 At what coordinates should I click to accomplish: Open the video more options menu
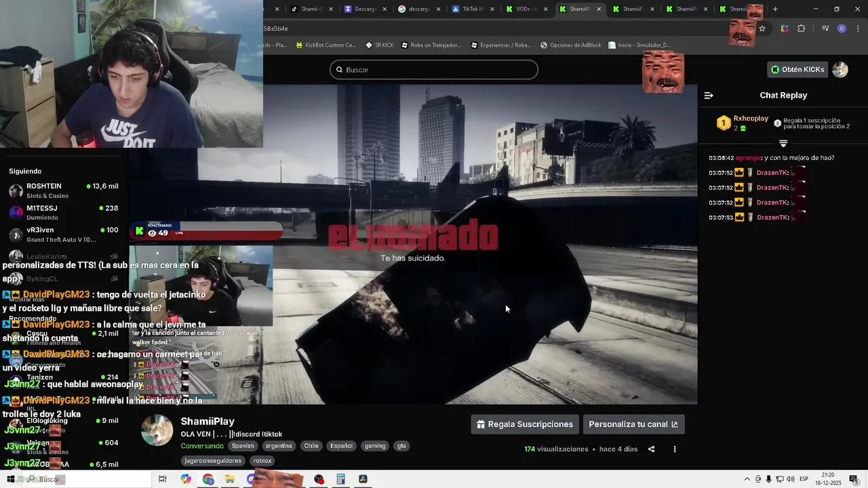click(674, 449)
